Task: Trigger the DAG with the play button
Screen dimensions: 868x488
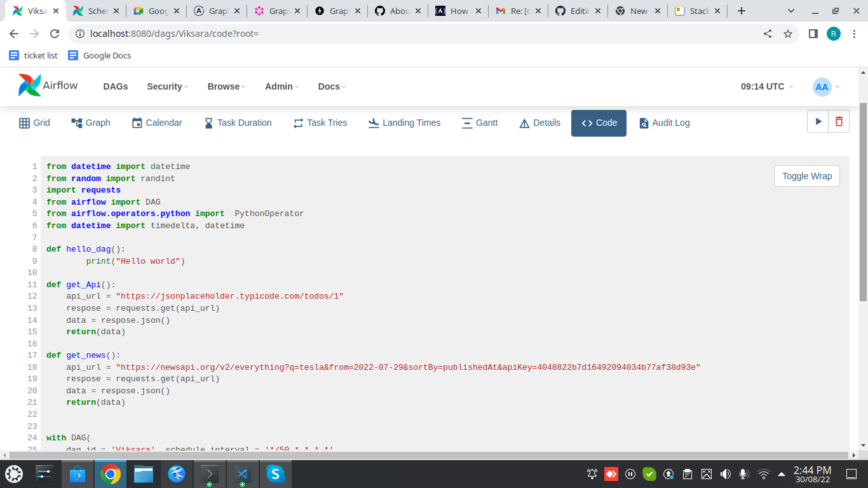Action: coord(818,121)
